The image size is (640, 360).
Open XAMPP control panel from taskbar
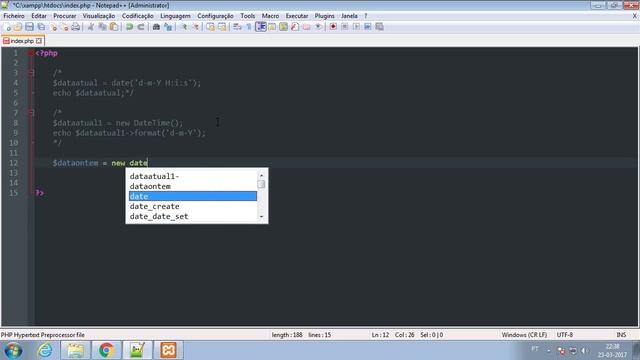(x=168, y=350)
